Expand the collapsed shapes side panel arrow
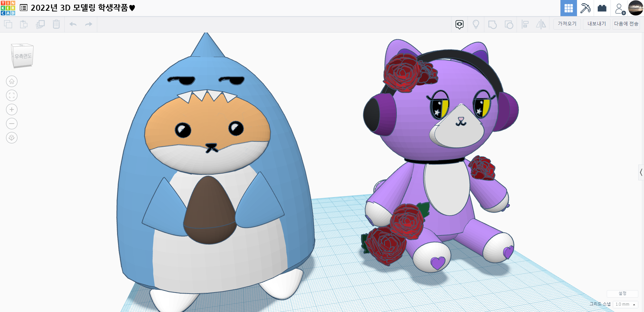 [x=641, y=173]
